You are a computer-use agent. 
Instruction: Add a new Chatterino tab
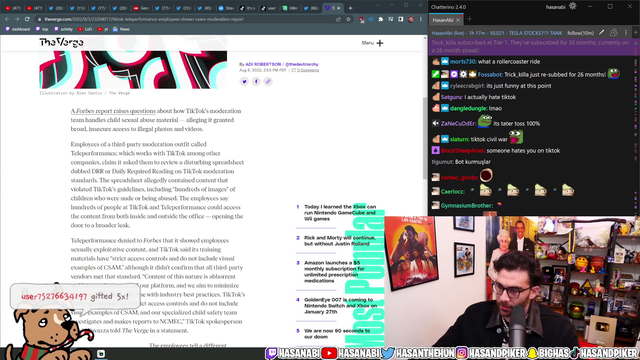(x=469, y=19)
